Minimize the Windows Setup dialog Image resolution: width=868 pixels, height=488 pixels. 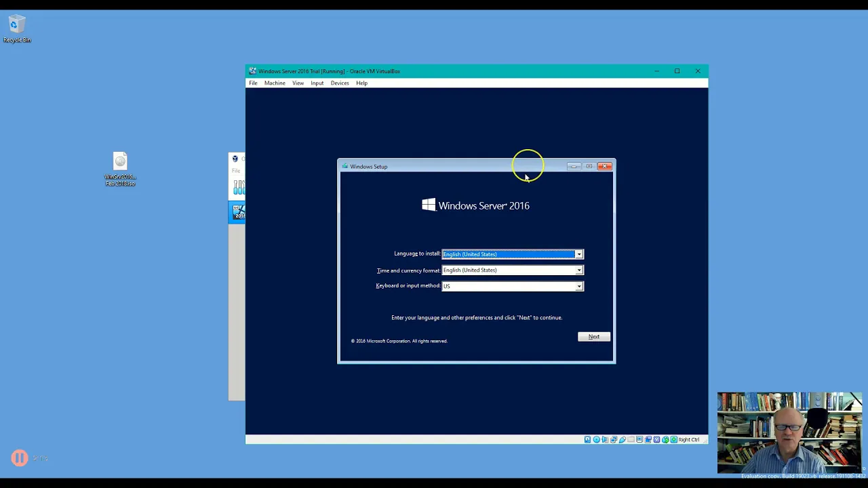pyautogui.click(x=574, y=166)
